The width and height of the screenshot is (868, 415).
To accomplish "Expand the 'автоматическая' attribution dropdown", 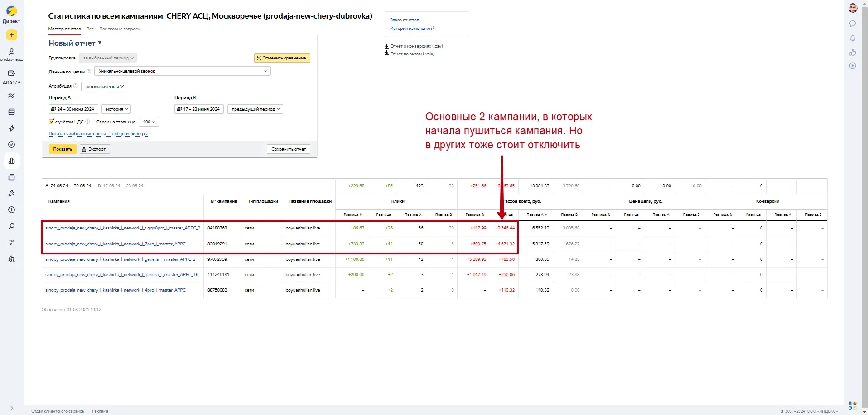I will tap(104, 86).
